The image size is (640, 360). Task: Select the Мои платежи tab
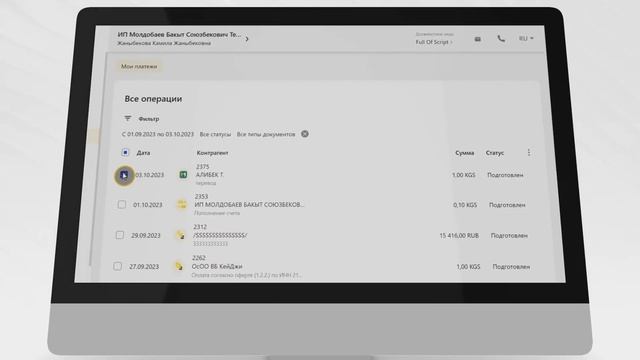(x=139, y=66)
